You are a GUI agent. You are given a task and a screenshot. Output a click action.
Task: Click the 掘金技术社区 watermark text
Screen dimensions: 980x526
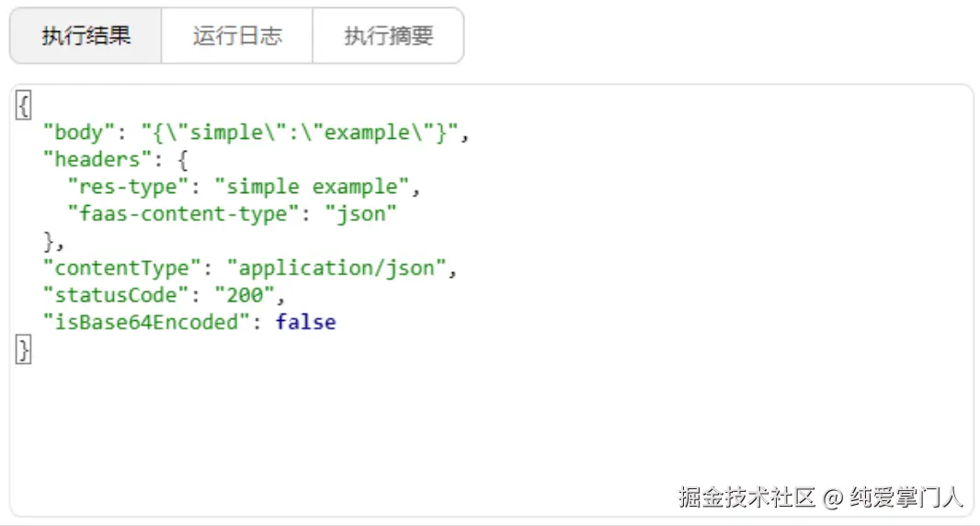point(747,497)
